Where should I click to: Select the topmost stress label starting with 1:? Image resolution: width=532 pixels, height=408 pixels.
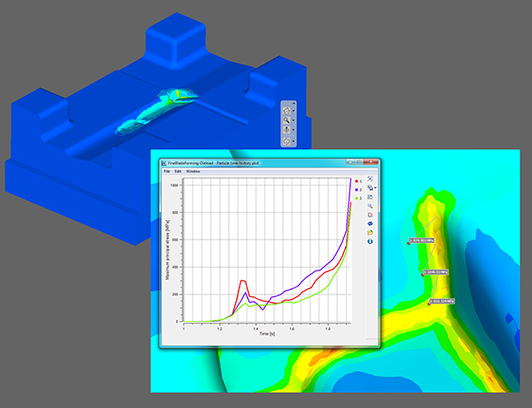coord(421,240)
